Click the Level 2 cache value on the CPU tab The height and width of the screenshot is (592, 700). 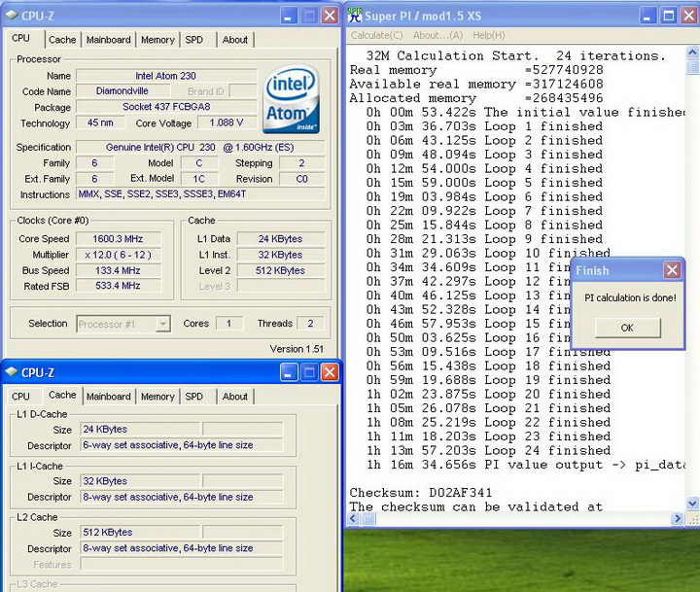click(x=281, y=270)
